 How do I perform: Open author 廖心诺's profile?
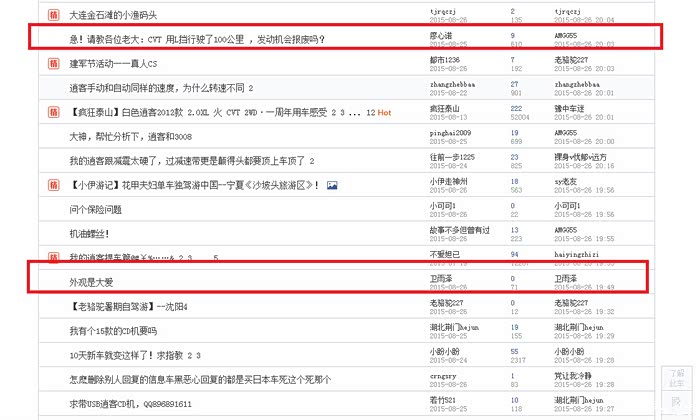coord(441,35)
